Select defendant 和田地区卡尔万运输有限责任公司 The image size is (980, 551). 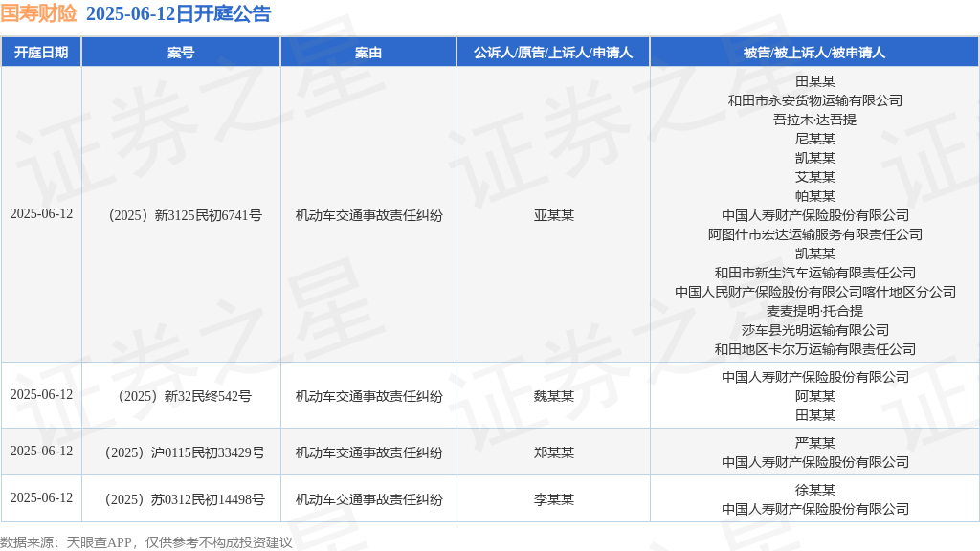(x=815, y=349)
